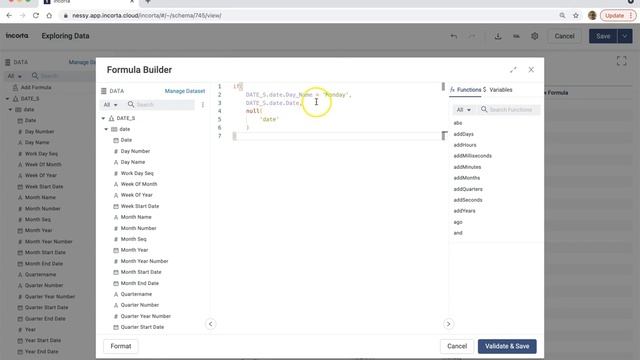Collapse DATE_S in background data panel
The height and width of the screenshot is (360, 640).
tap(7, 99)
